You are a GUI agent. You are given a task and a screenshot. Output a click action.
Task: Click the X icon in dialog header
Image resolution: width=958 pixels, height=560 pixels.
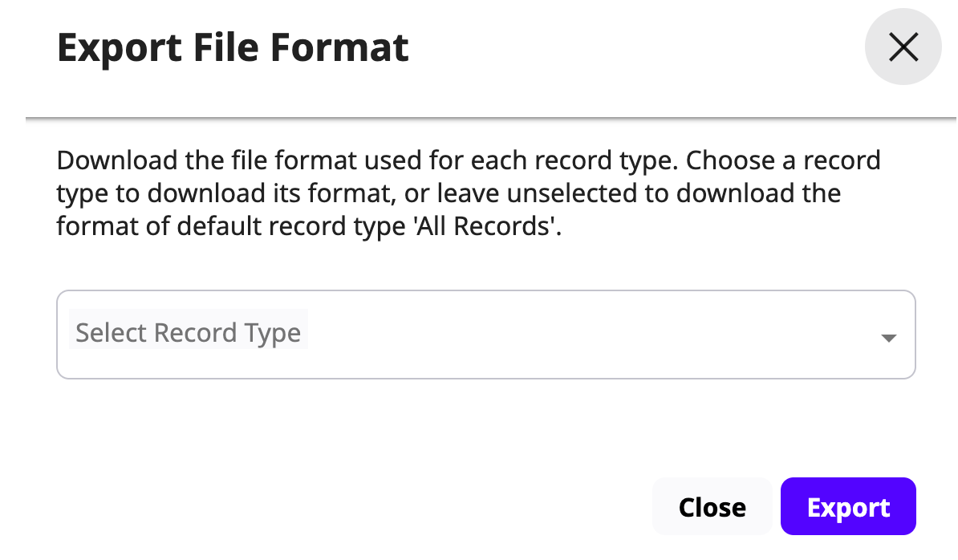[x=903, y=48]
